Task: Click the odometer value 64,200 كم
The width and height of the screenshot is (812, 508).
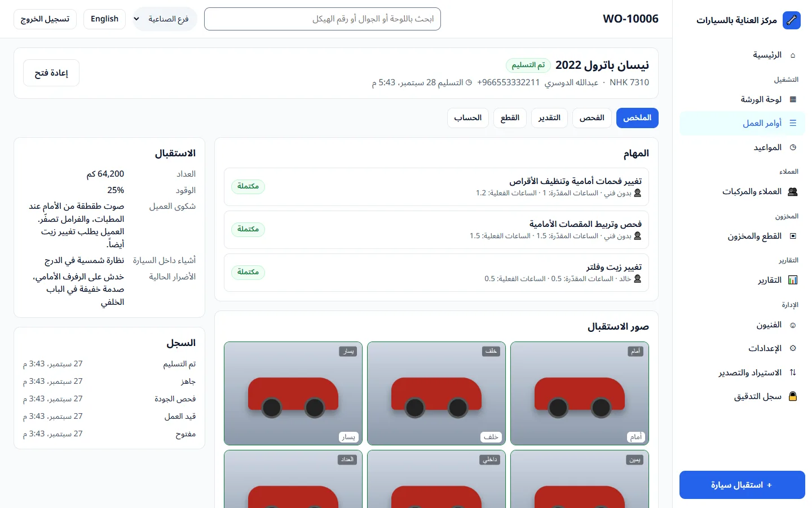Action: click(x=105, y=174)
